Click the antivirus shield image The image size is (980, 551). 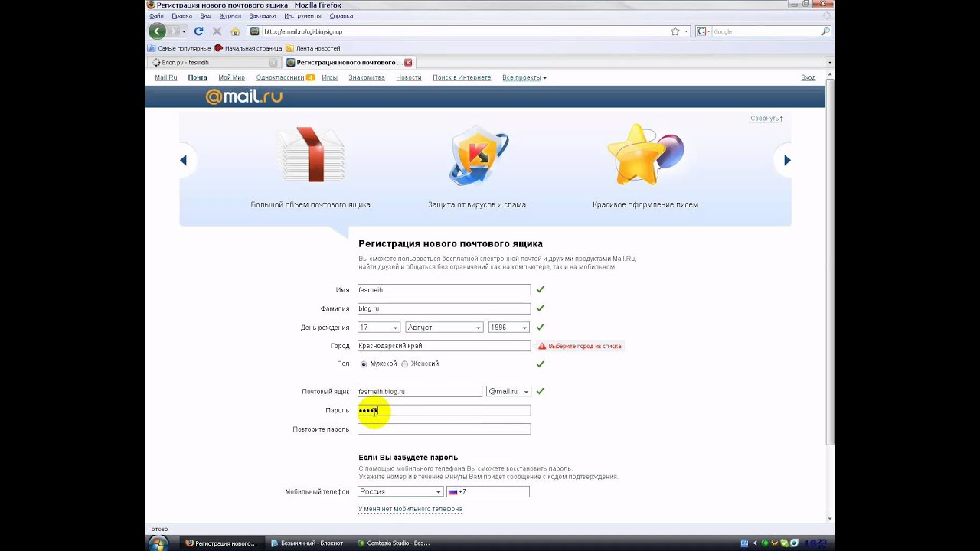click(478, 155)
